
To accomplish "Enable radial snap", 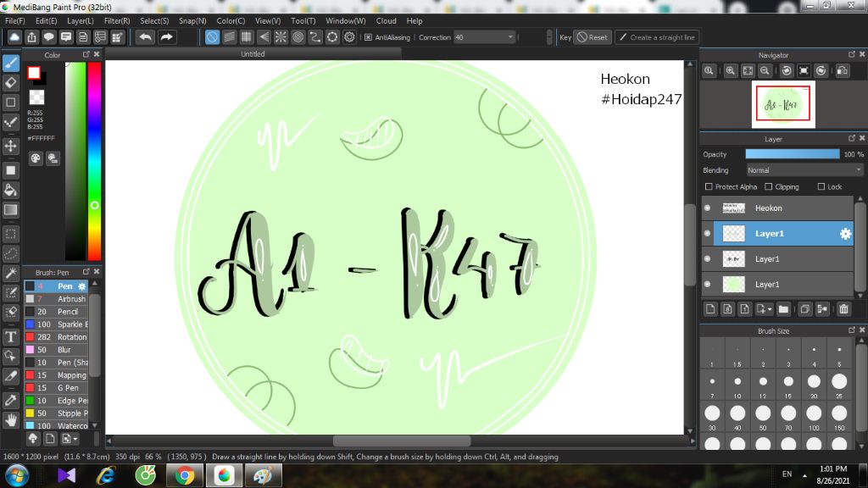I will coord(281,37).
